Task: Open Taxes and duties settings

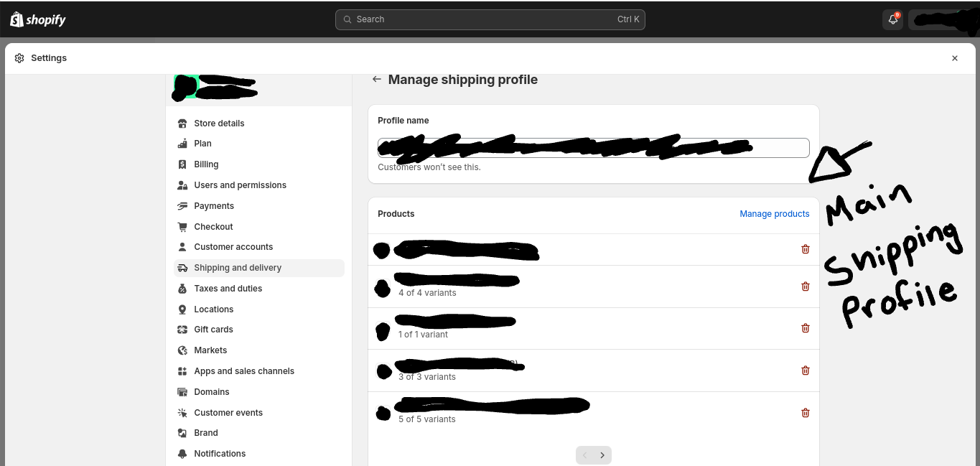Action: pos(228,289)
